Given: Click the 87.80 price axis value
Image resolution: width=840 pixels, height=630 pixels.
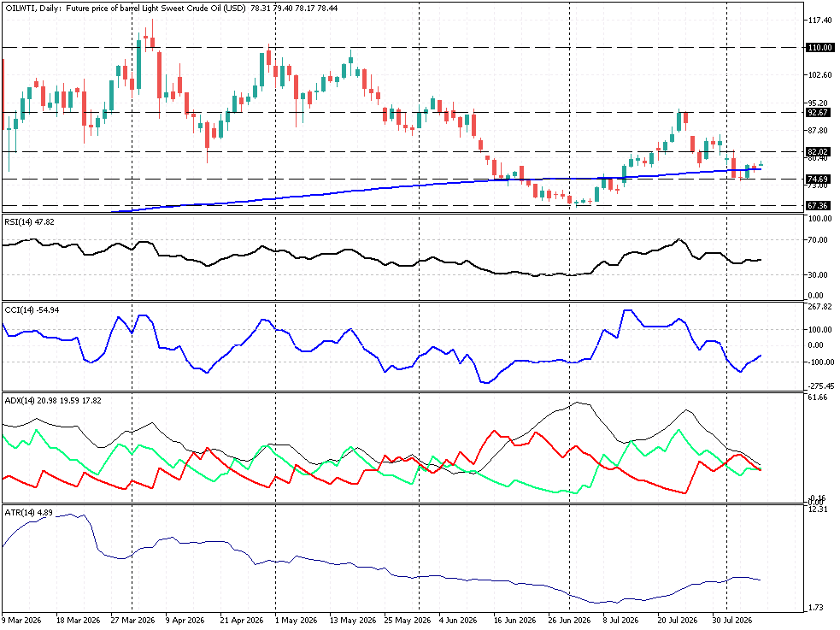Looking at the screenshot, I should (819, 130).
